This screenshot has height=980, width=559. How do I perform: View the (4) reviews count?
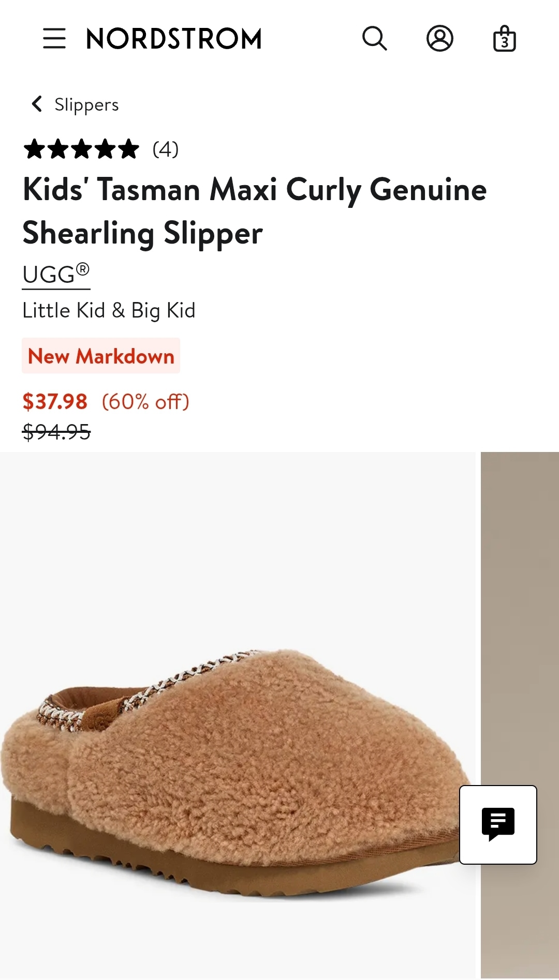coord(165,149)
